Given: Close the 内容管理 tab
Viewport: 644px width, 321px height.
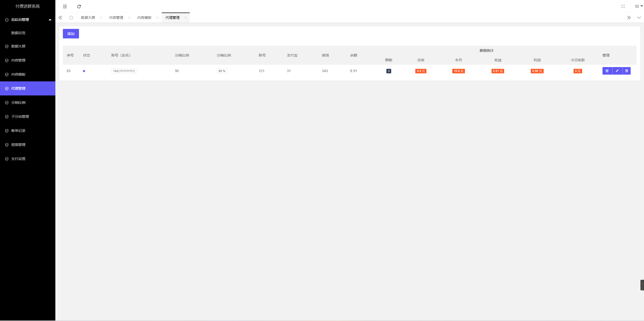Looking at the screenshot, I should click(129, 18).
